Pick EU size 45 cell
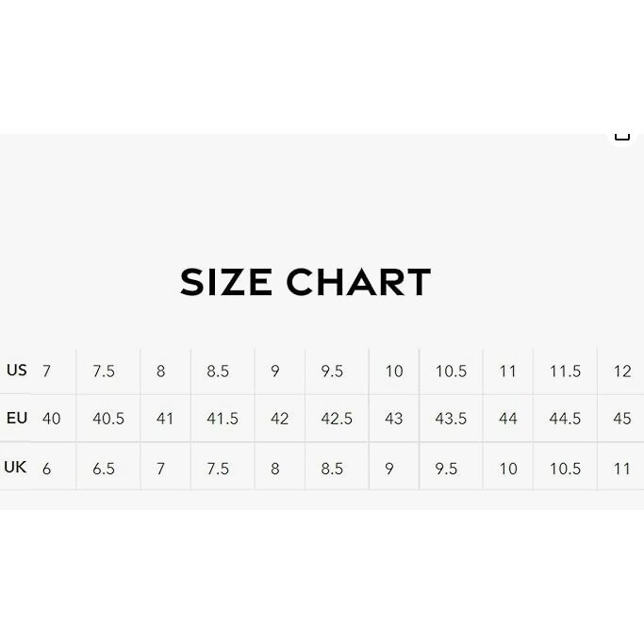This screenshot has height=644, width=644. [x=621, y=418]
